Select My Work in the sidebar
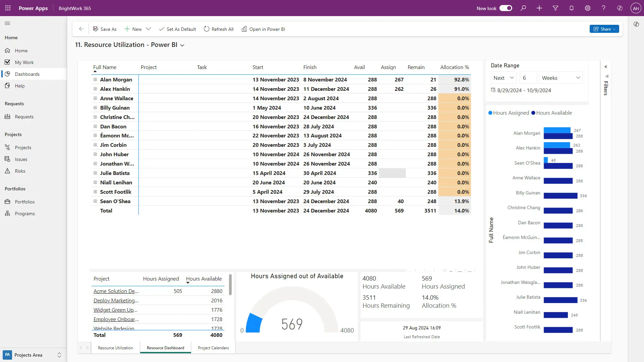The height and width of the screenshot is (362, 644). click(24, 62)
